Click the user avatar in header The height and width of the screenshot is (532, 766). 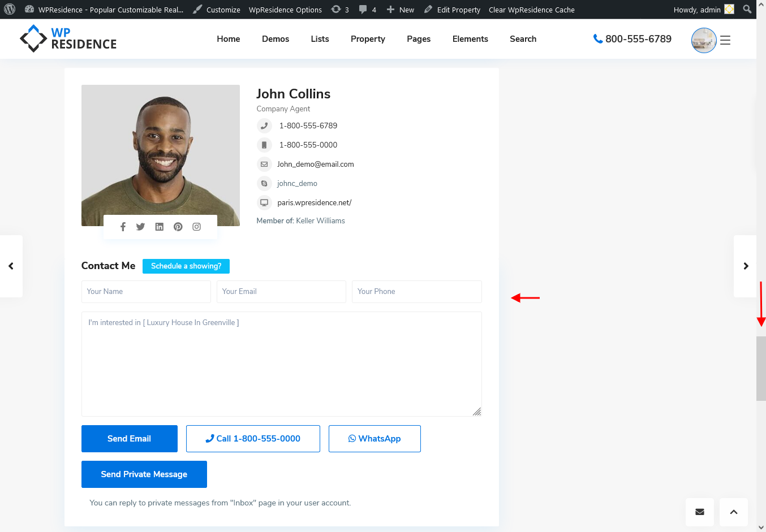[704, 40]
